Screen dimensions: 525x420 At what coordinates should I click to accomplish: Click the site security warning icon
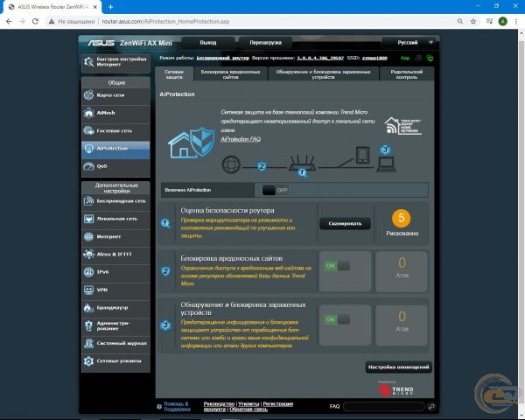52,21
